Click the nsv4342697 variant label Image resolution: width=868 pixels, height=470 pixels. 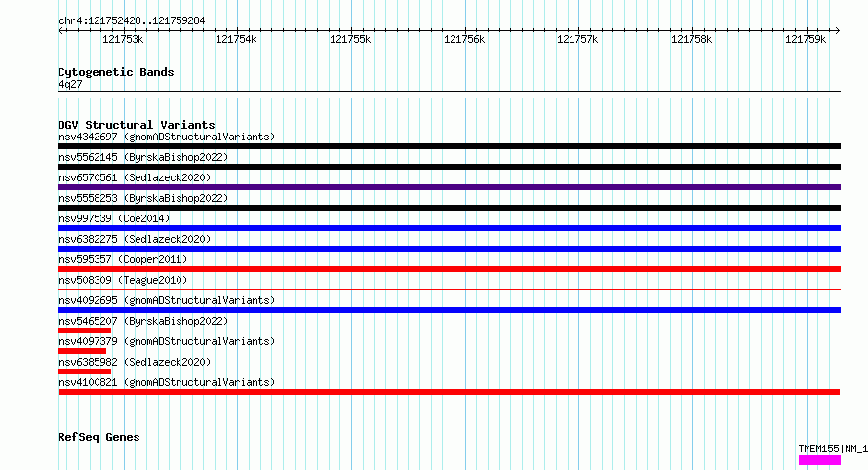(167, 137)
